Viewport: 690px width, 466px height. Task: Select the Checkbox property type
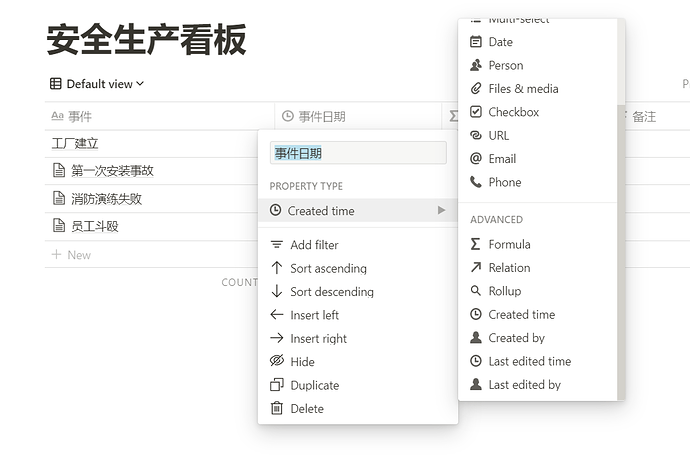tap(513, 112)
